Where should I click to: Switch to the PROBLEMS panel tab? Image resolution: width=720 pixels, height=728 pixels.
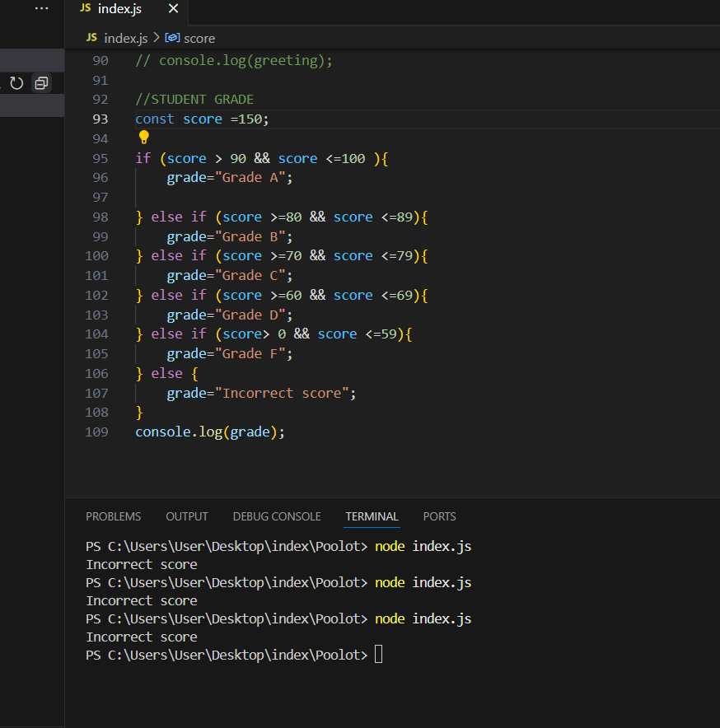pyautogui.click(x=114, y=516)
